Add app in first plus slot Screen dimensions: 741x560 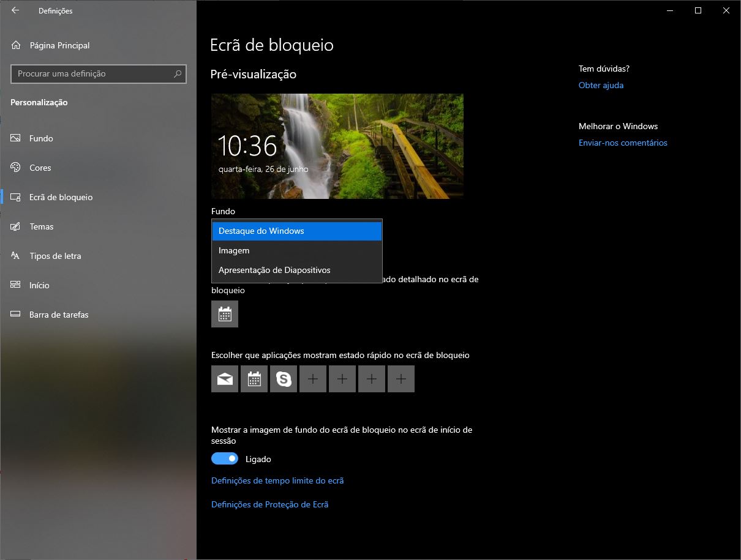pyautogui.click(x=313, y=379)
